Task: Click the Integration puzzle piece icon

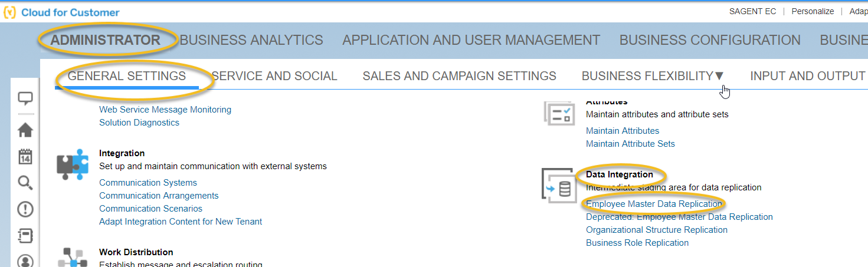Action: click(73, 165)
